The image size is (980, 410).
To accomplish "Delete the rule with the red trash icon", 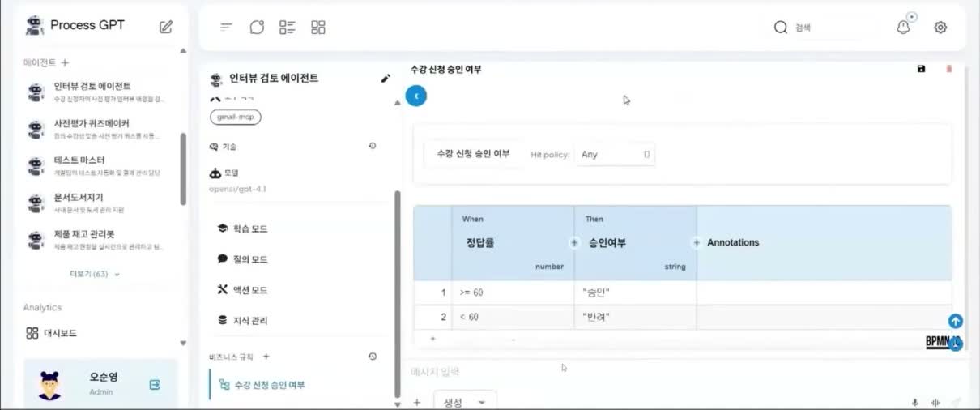I will 949,70.
